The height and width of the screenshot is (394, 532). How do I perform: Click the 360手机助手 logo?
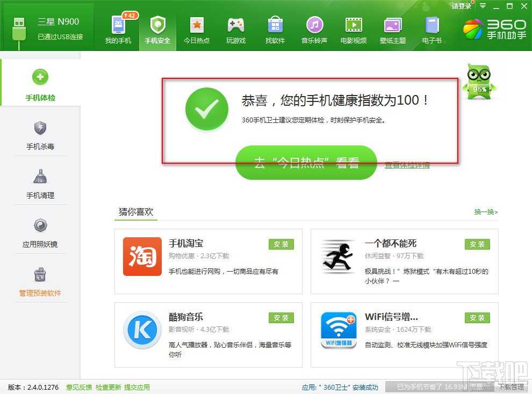coord(495,29)
